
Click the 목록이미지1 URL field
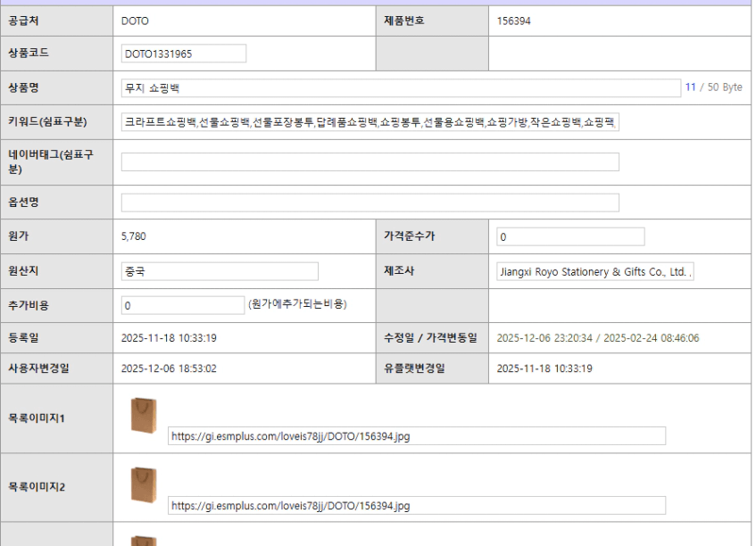(417, 436)
